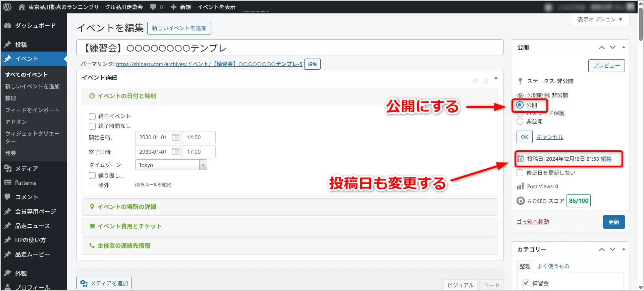
Task: Check the 修正日を更新しない checkbox
Action: (520, 173)
